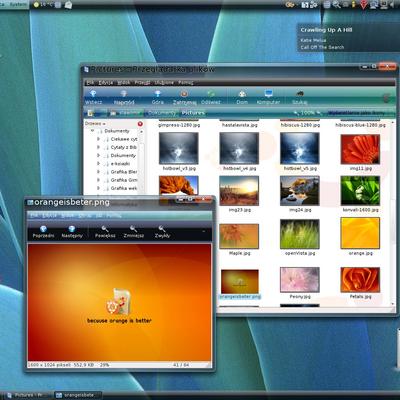Show next image with the Następny icon
Viewport: 400px width, 400px height.
(72, 229)
